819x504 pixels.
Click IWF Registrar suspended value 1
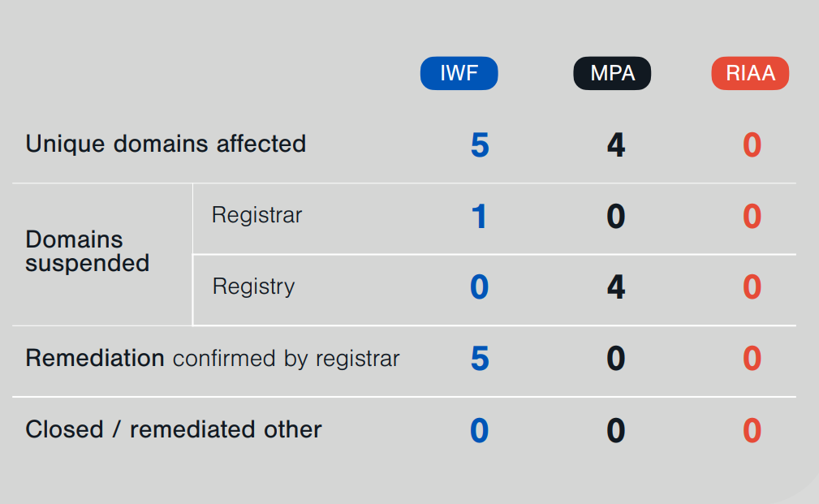(480, 217)
